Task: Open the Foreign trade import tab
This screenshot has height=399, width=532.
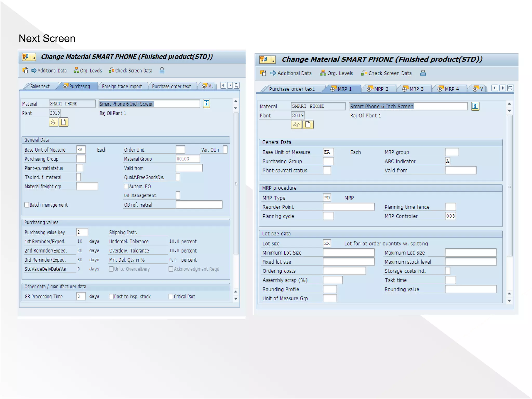Action: (122, 87)
